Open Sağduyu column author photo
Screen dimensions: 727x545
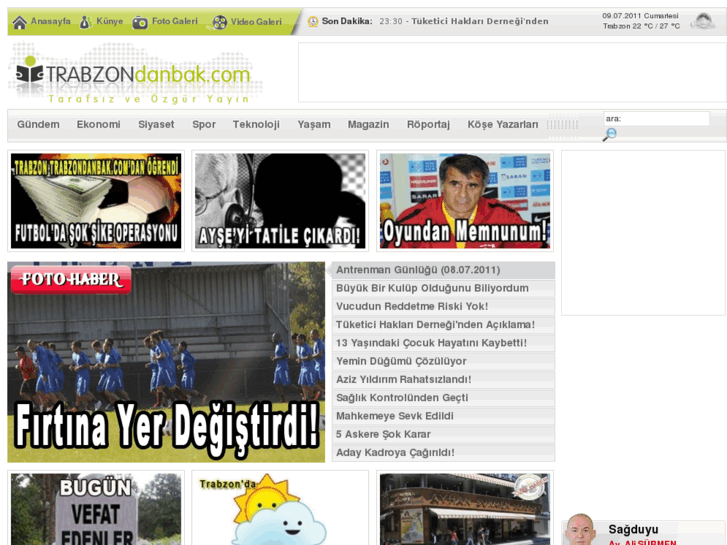pos(580,529)
